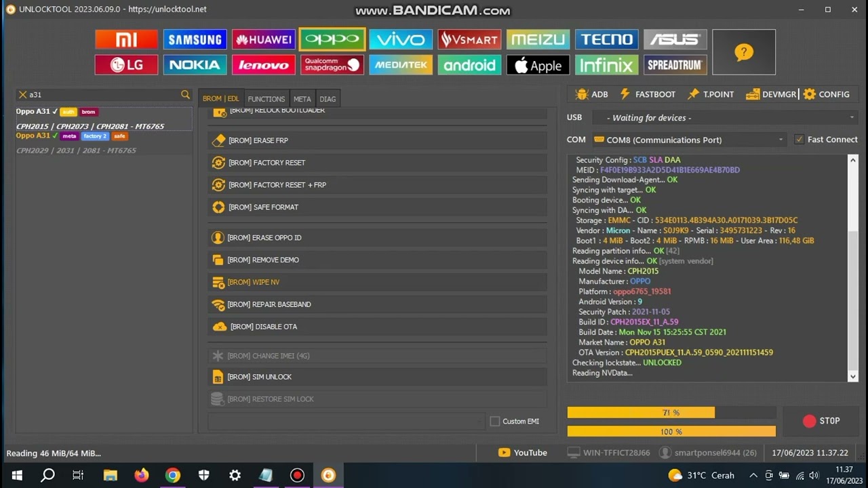Image resolution: width=868 pixels, height=488 pixels.
Task: Select the Meizu brand icon
Action: [538, 39]
